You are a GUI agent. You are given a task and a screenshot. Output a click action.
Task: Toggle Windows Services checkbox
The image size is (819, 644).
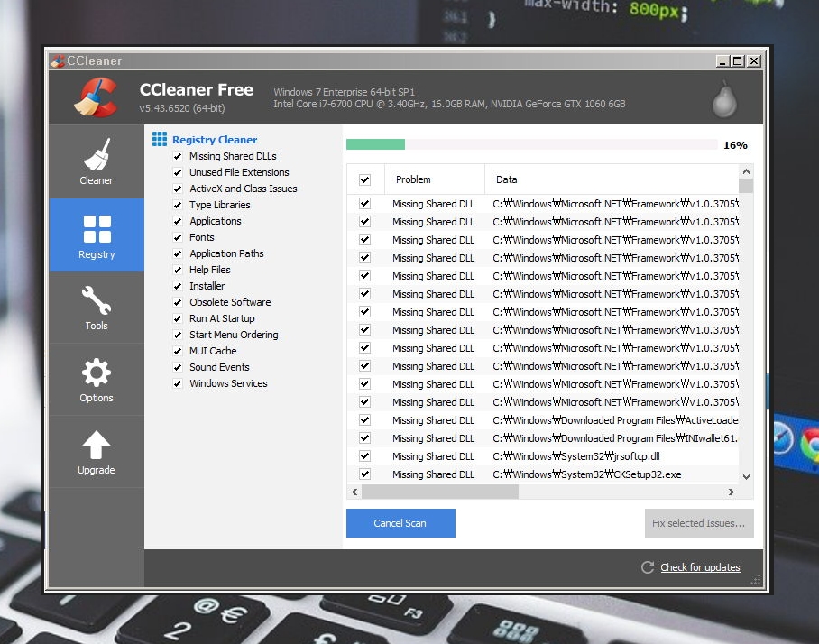[178, 383]
